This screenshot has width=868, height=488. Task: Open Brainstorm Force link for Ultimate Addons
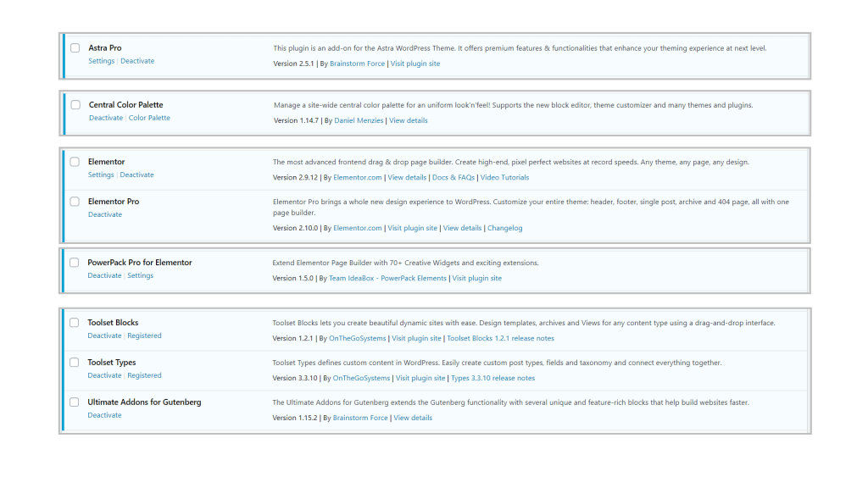coord(360,419)
